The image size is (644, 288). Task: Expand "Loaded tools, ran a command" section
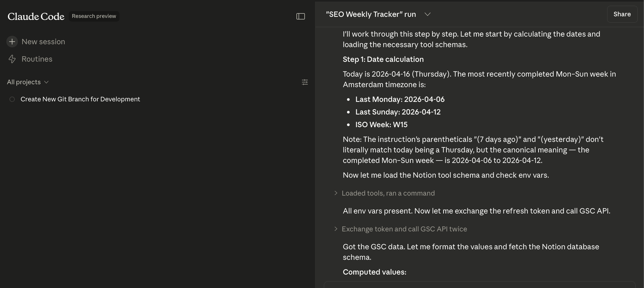coord(388,193)
